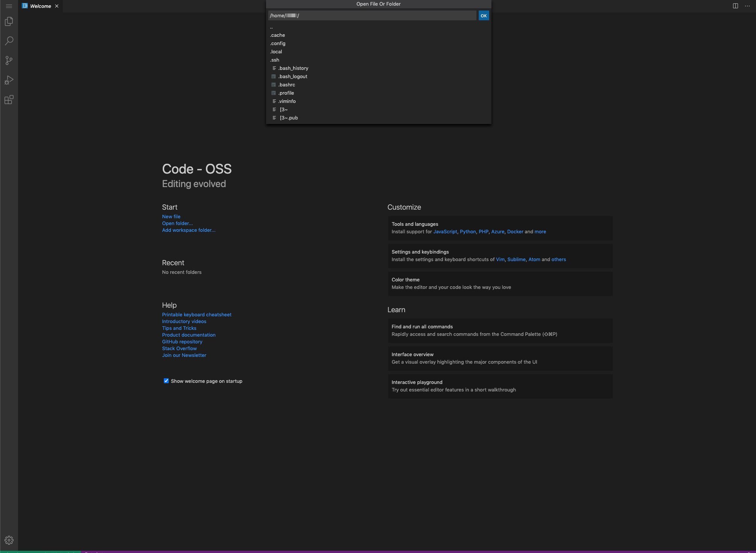Select the parent directory '..' entry
Screen dimensions: 756x553
pos(378,27)
